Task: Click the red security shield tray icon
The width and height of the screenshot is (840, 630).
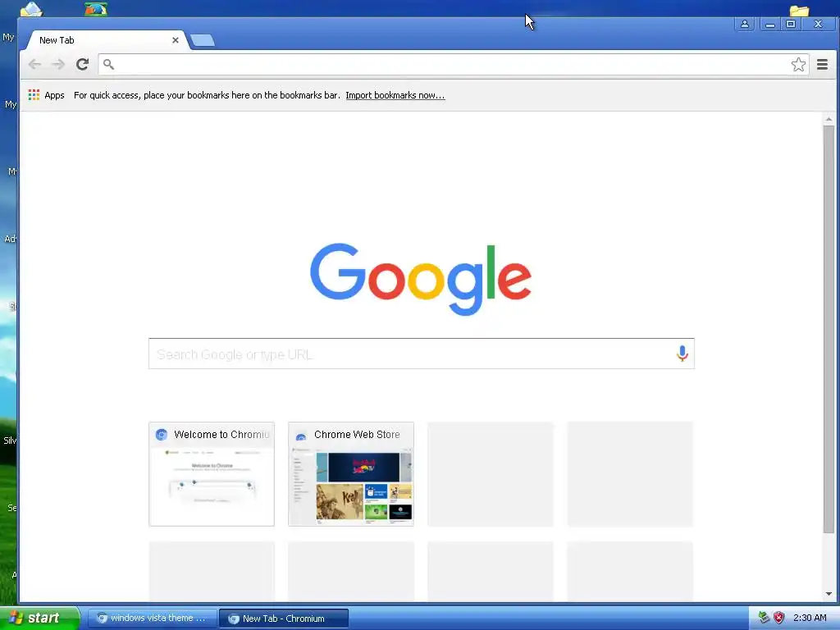Action: 778,618
